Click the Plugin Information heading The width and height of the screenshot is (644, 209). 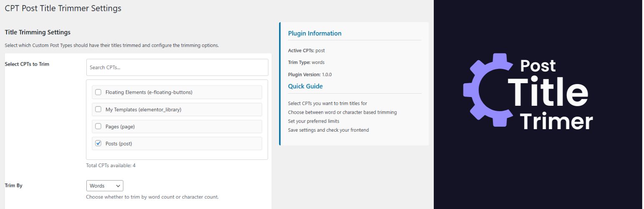pos(314,33)
